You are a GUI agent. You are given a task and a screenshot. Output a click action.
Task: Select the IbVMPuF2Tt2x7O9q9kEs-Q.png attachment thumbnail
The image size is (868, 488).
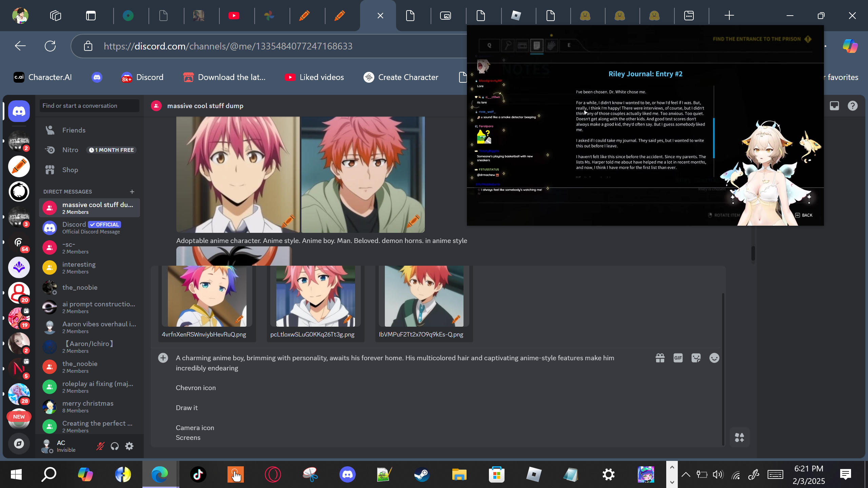pos(424,296)
